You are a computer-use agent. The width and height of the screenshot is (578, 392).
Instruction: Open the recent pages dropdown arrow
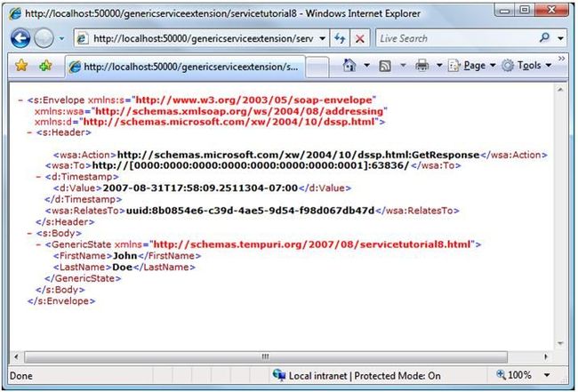(x=61, y=38)
